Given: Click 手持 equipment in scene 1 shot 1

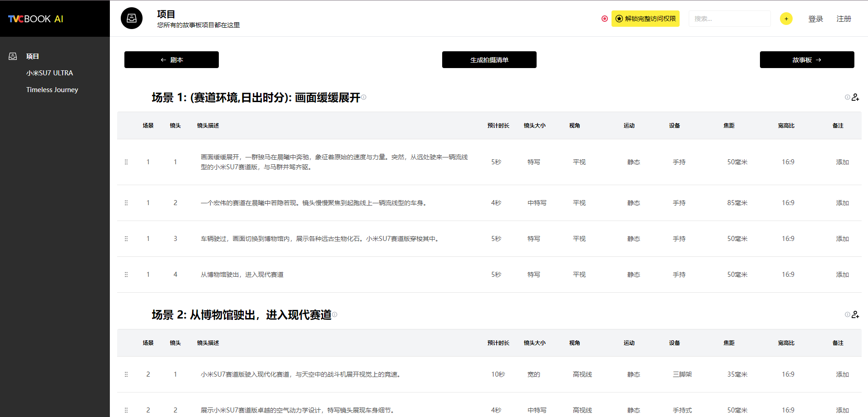Looking at the screenshot, I should 679,162.
